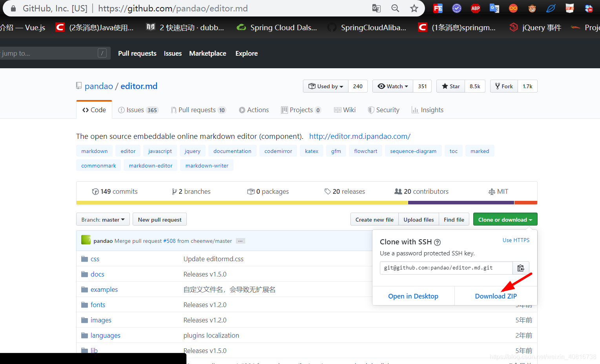Toggle the Clone or download dropdown
Image resolution: width=600 pixels, height=364 pixels.
coord(505,220)
